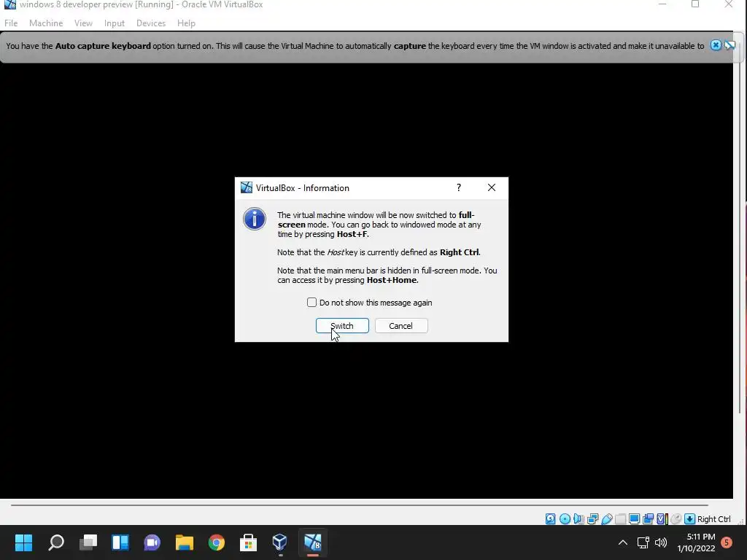Open the Input menu
Viewport: 747px width, 560px height.
tap(115, 23)
